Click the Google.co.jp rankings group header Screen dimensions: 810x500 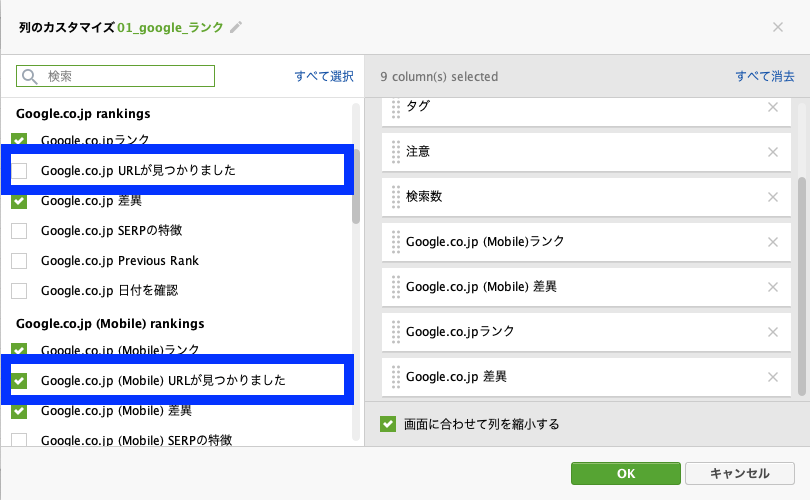83,114
